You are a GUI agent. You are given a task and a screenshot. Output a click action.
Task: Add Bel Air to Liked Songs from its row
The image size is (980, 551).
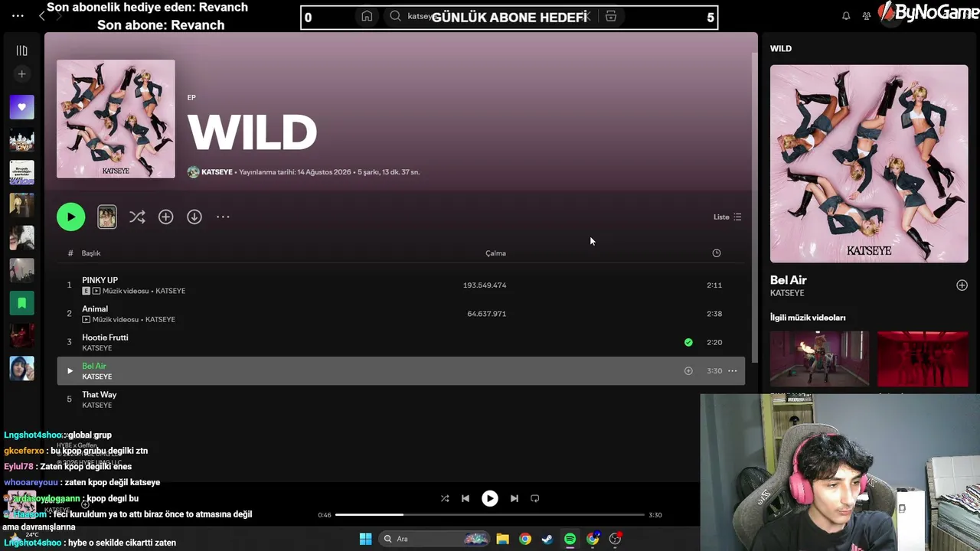(x=688, y=371)
